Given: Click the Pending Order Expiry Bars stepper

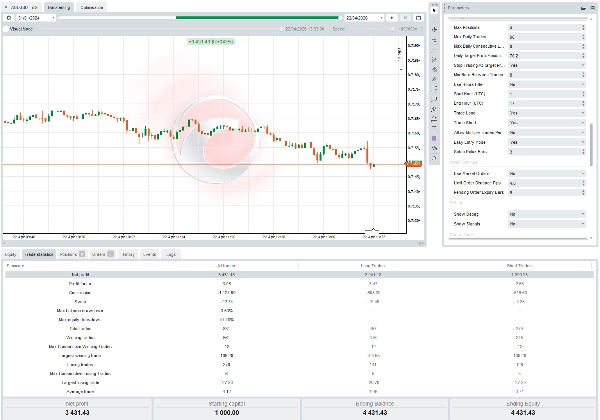Looking at the screenshot, I should pos(583,192).
